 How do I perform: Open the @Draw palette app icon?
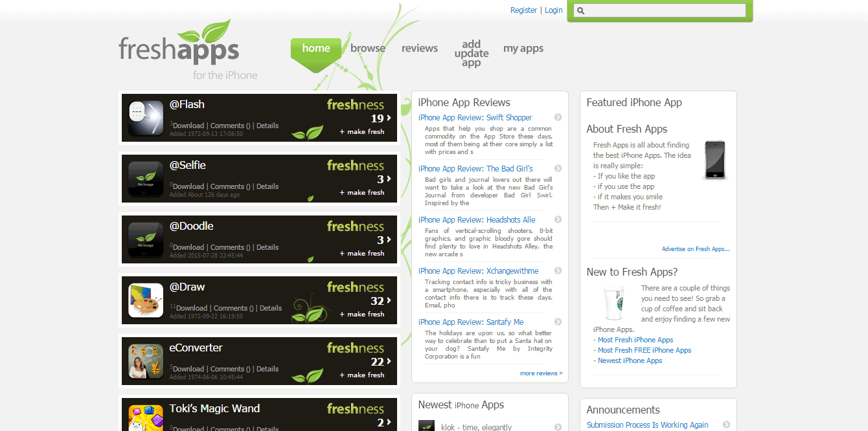click(x=146, y=300)
